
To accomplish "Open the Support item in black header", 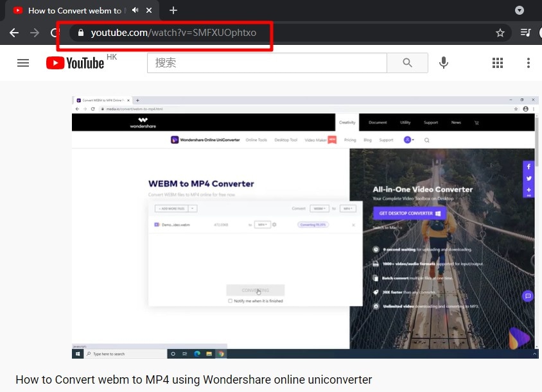I will click(431, 123).
